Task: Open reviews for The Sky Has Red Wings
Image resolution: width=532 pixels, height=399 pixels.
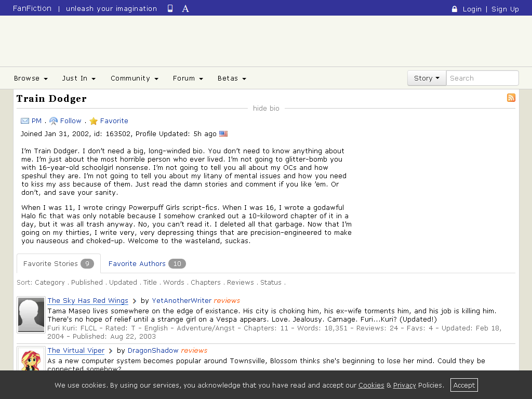Action: pos(227,301)
